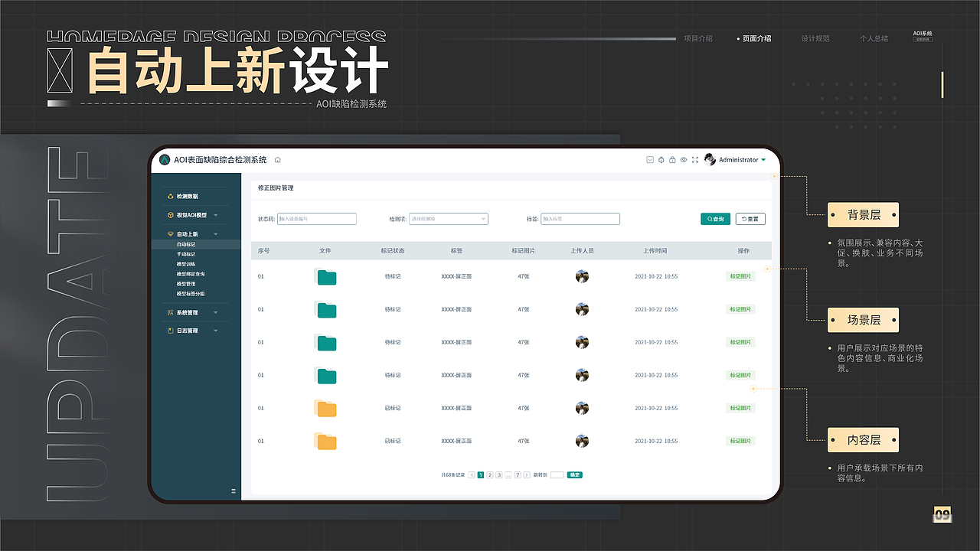
Task: Click the 标记状态 column header
Action: pyautogui.click(x=393, y=251)
